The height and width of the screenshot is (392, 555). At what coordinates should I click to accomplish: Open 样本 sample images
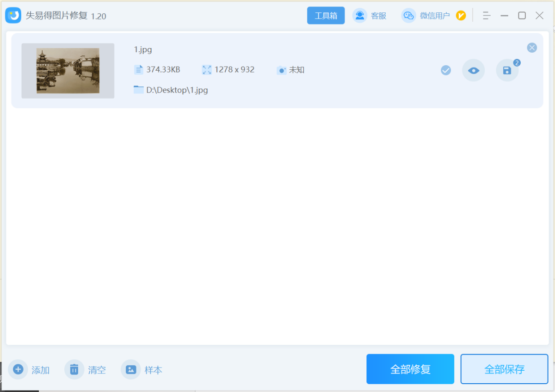pos(131,369)
